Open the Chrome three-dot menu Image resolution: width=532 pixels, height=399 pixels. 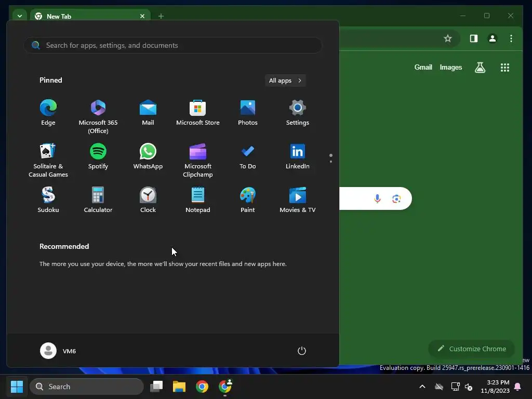(511, 38)
